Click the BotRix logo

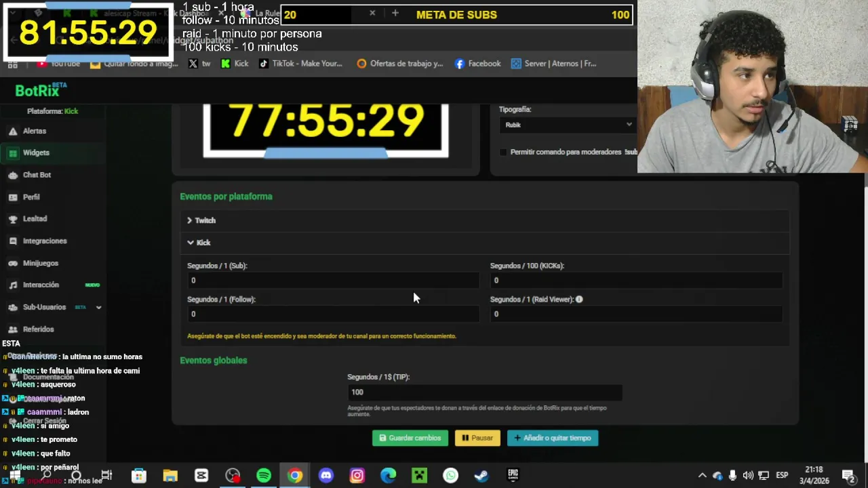click(41, 90)
